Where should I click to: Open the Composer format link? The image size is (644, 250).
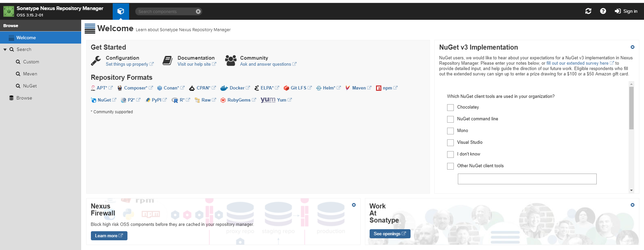[x=138, y=88]
